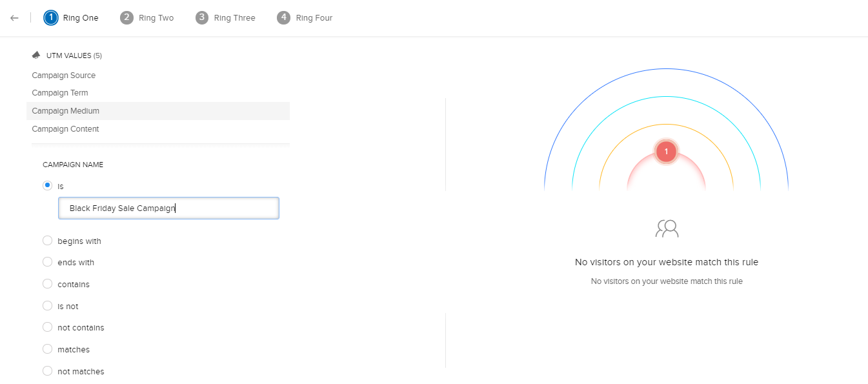Click the back arrow icon

14,18
